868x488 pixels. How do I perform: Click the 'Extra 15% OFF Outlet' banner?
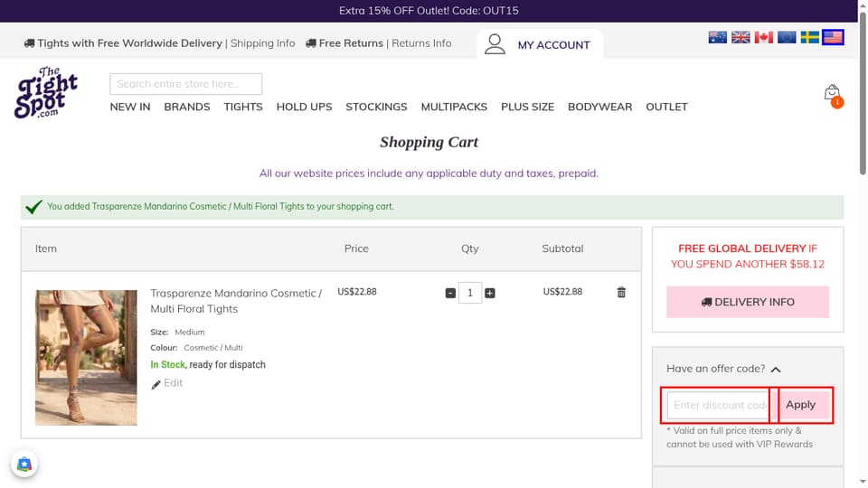click(429, 11)
